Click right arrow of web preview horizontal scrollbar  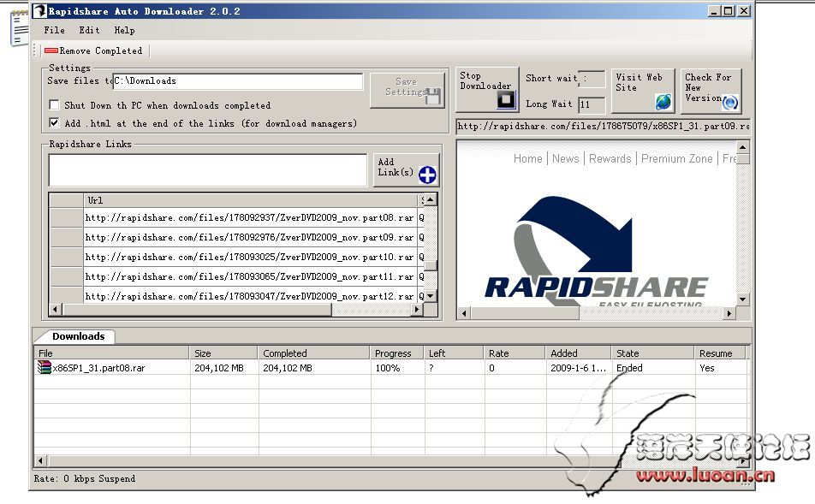(x=729, y=313)
